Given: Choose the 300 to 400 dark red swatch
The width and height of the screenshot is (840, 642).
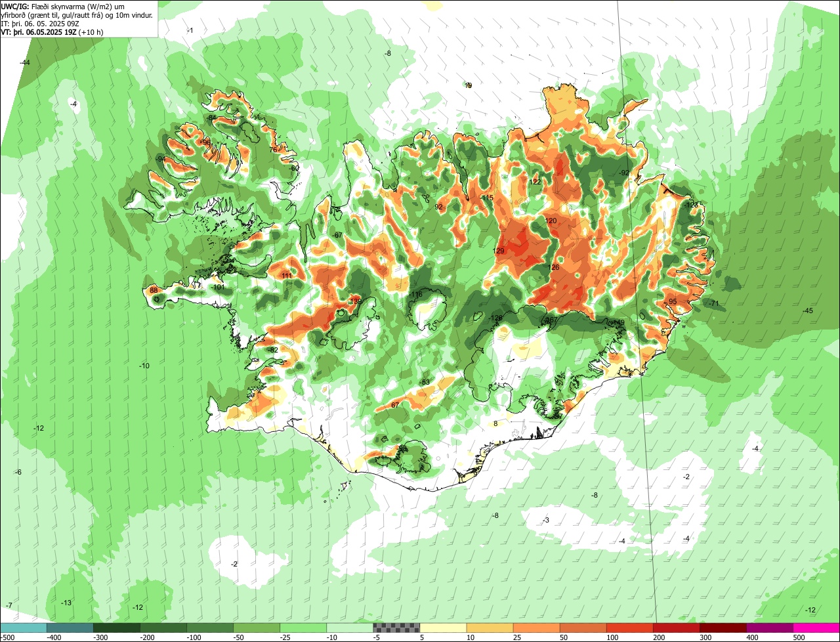Looking at the screenshot, I should [x=723, y=628].
